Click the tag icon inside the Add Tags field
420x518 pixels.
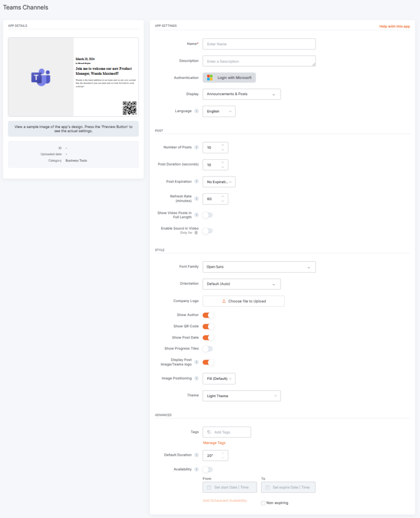pos(209,431)
